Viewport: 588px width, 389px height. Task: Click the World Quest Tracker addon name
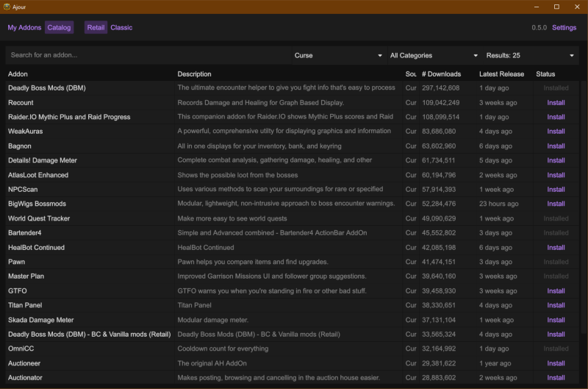39,218
